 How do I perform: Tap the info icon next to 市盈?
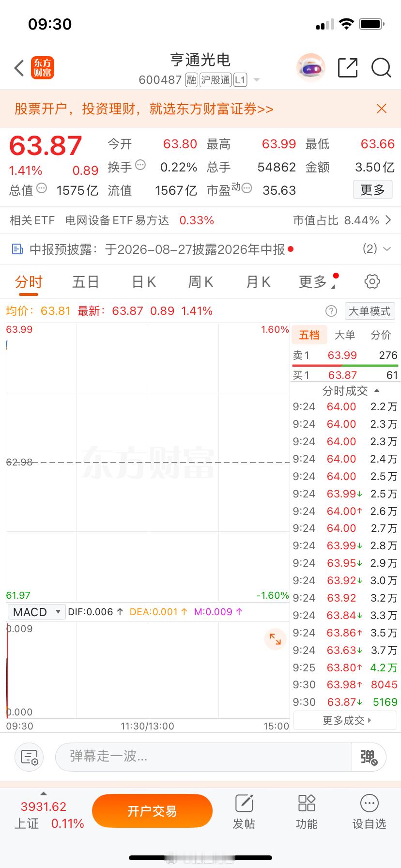(247, 188)
